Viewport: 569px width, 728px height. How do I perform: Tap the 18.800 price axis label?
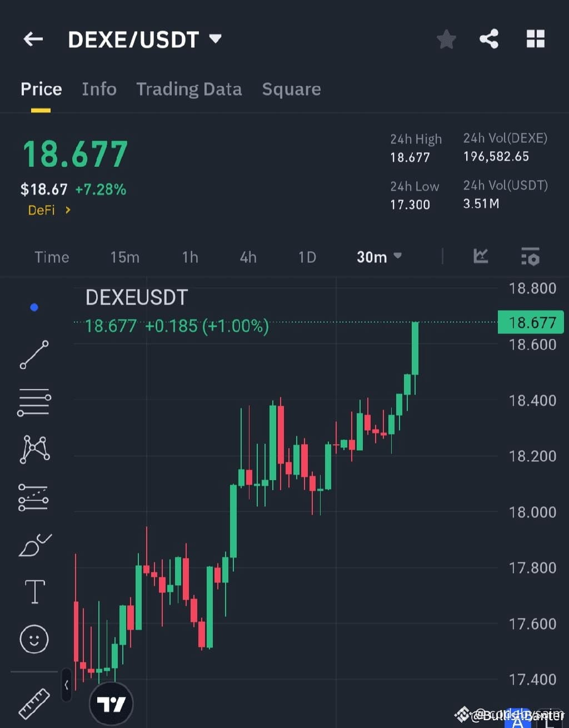532,288
